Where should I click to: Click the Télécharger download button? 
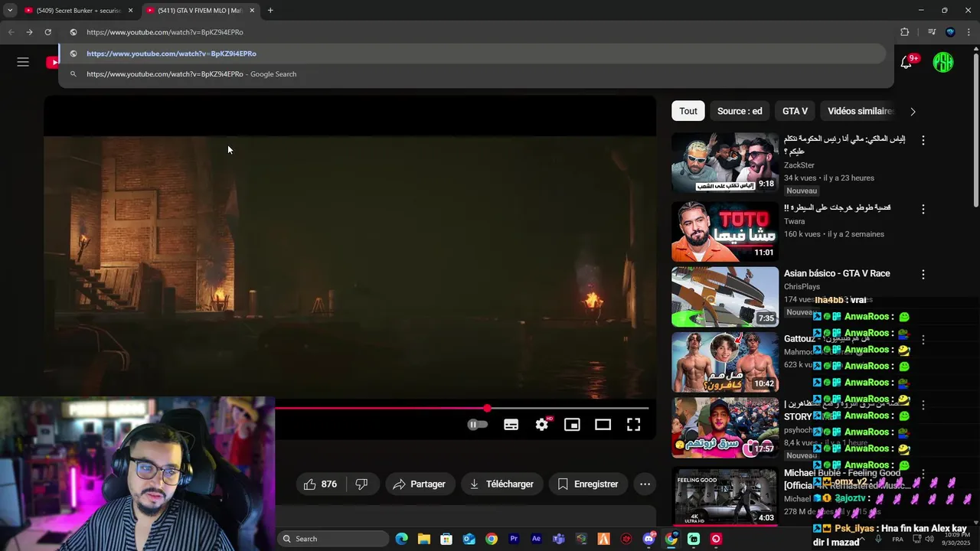502,484
